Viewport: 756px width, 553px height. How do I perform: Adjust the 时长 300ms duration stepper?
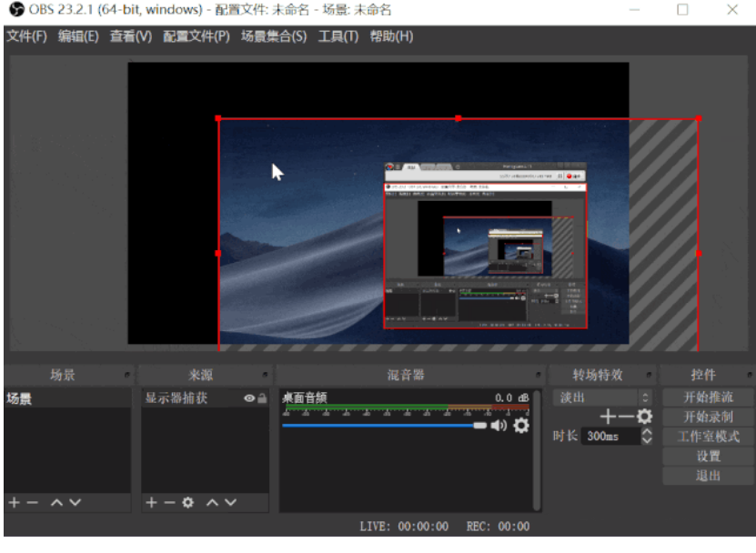tap(647, 437)
